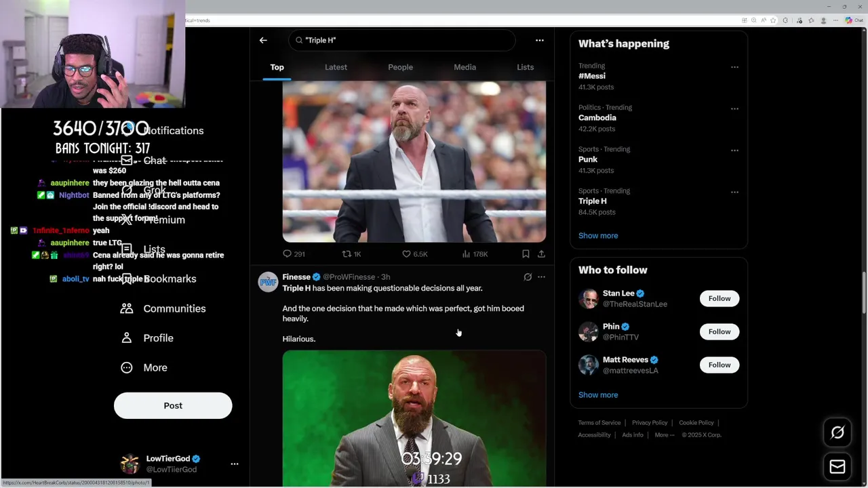Image resolution: width=868 pixels, height=488 pixels.
Task: Go back using the arrow beside search
Action: (x=263, y=40)
